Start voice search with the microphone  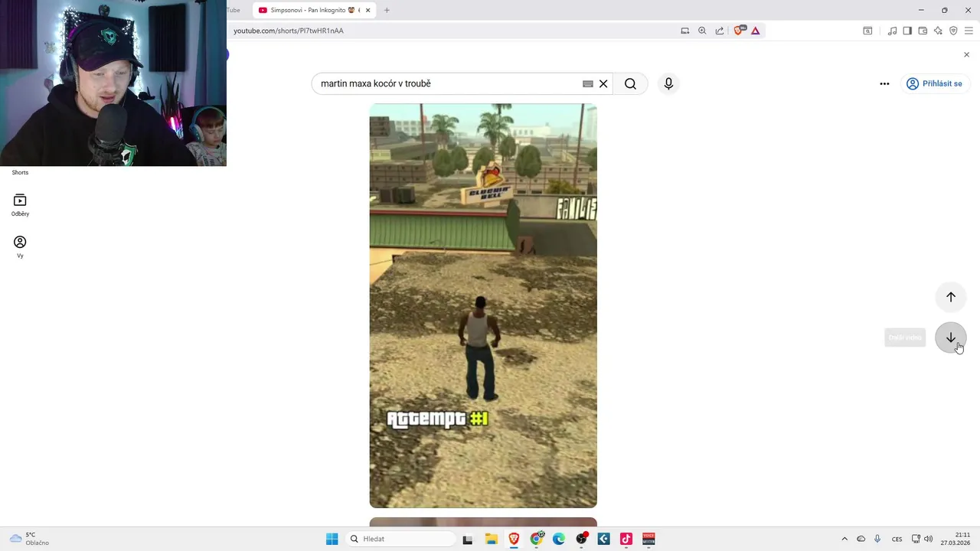[668, 83]
